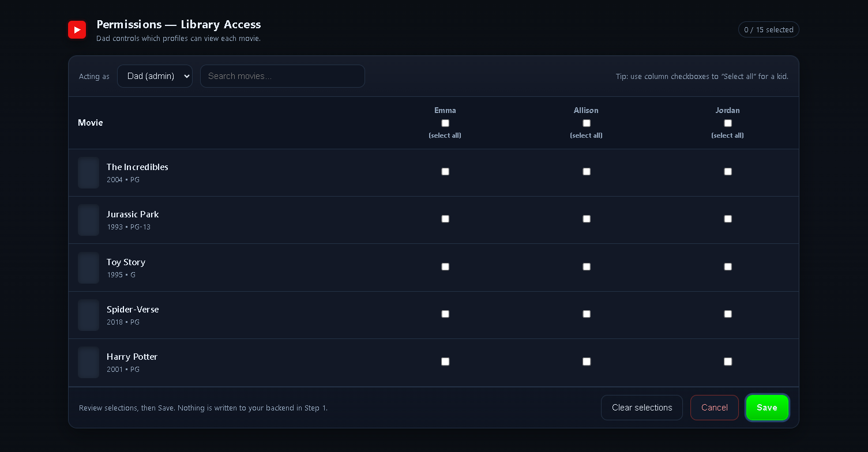Click the 2004 • PG rating text
The image size is (868, 452).
pyautogui.click(x=123, y=180)
